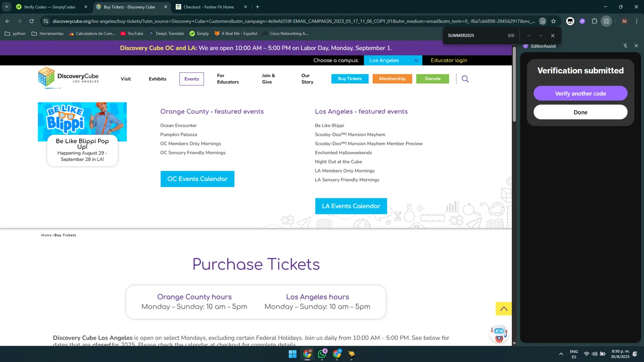Open the Chrome three-dot menu
Viewport: 644px width, 362px height.
point(636,21)
